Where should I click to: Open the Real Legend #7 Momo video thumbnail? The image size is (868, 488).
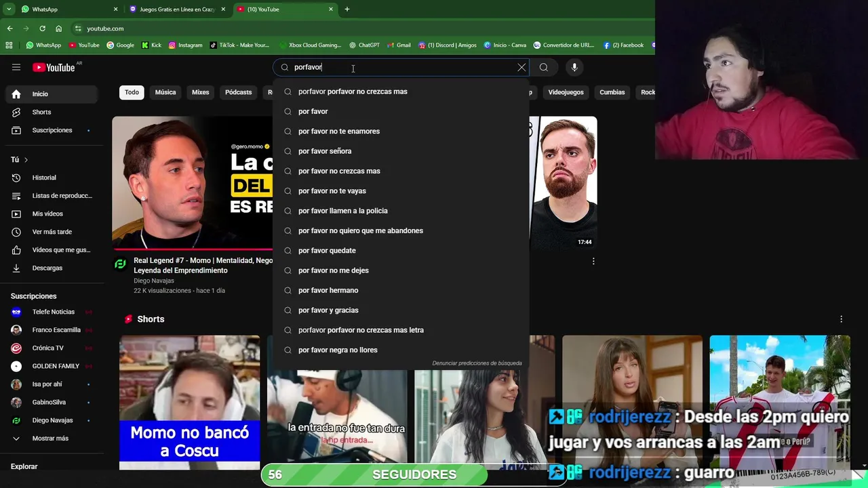pyautogui.click(x=193, y=183)
